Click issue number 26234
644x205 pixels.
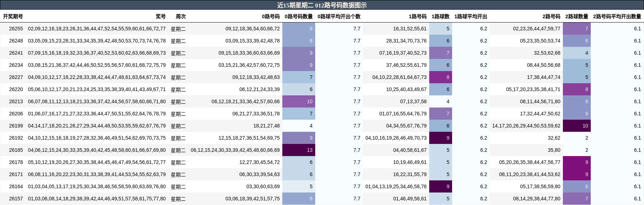coord(16,65)
